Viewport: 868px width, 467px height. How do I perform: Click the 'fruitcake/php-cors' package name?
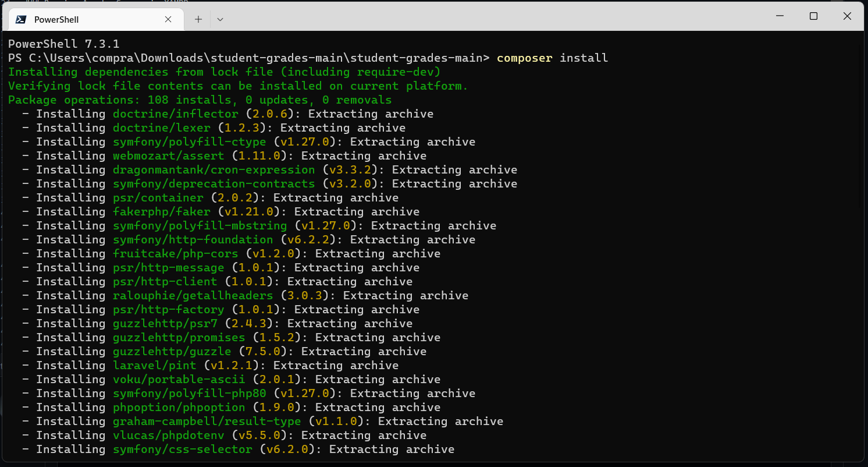pyautogui.click(x=176, y=253)
